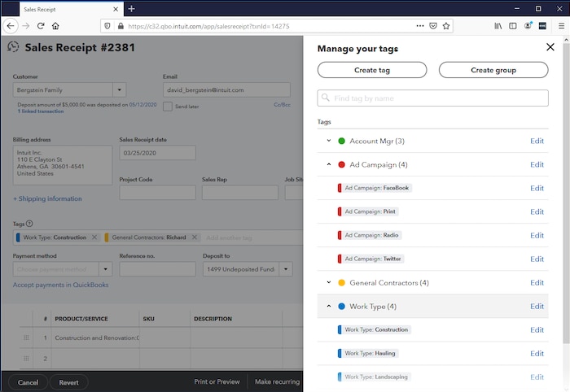Image resolution: width=570 pixels, height=392 pixels.
Task: Click Print or Preview
Action: pos(217,381)
